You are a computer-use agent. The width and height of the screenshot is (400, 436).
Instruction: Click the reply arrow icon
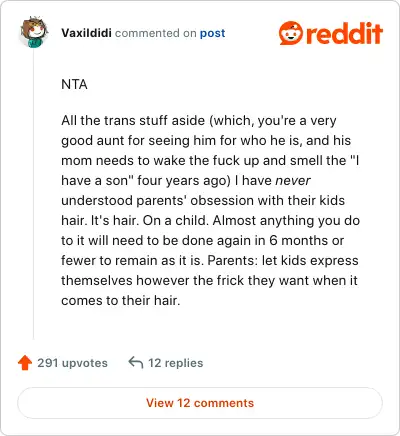point(136,362)
